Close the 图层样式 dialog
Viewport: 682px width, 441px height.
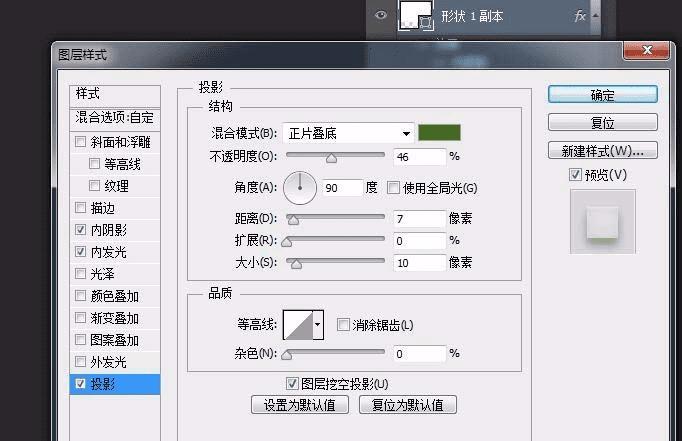(x=646, y=50)
